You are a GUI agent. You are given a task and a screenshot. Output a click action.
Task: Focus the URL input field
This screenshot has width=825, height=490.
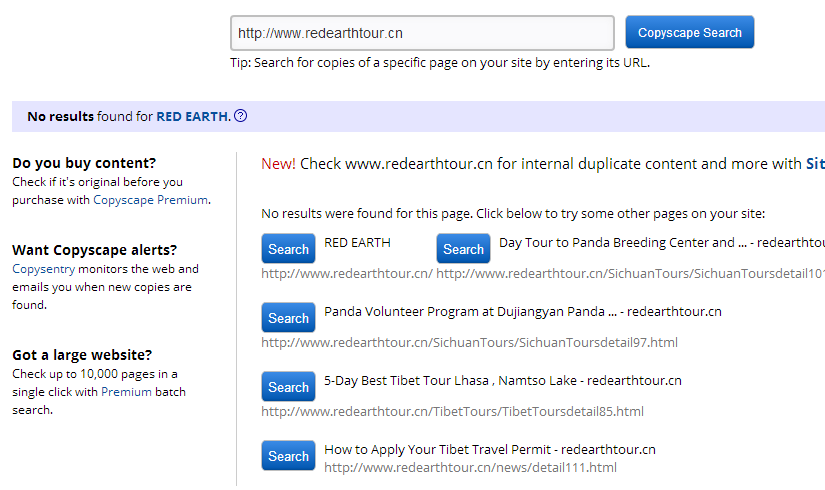click(x=422, y=33)
